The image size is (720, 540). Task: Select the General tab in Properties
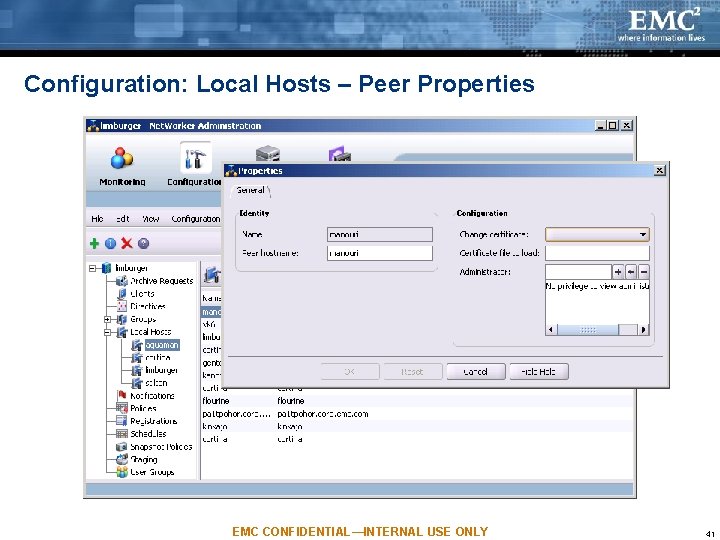(251, 190)
